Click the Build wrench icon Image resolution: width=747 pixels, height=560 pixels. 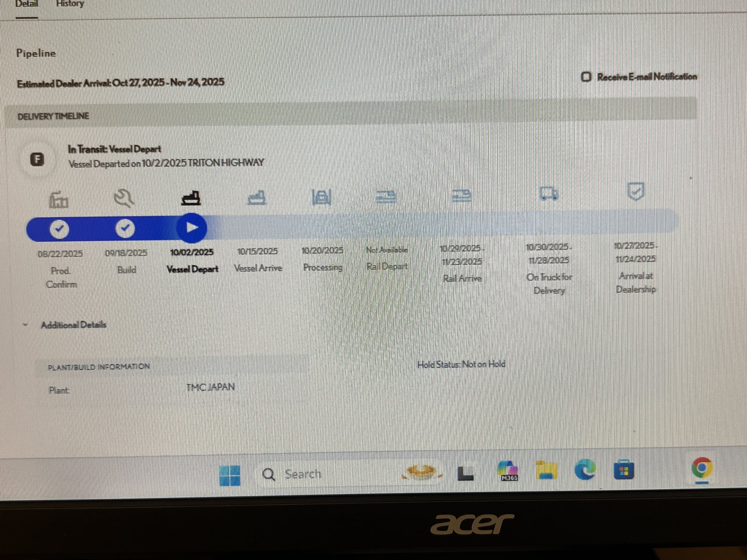point(124,198)
